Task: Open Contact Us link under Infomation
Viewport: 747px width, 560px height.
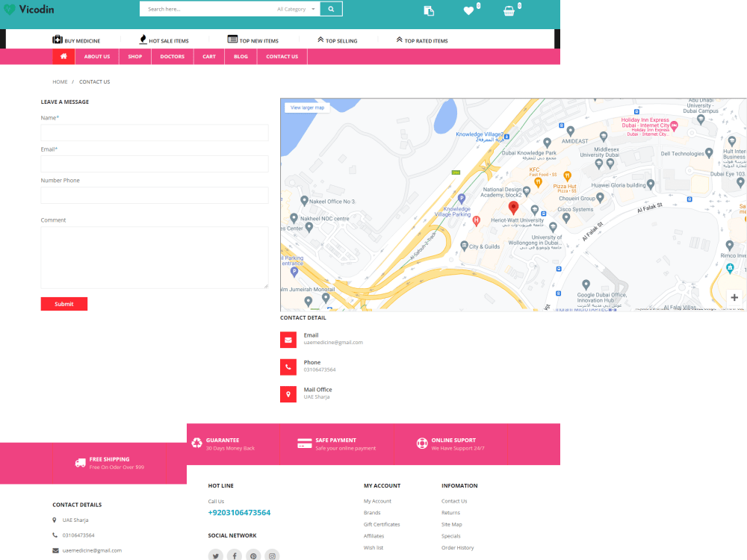Action: click(454, 501)
